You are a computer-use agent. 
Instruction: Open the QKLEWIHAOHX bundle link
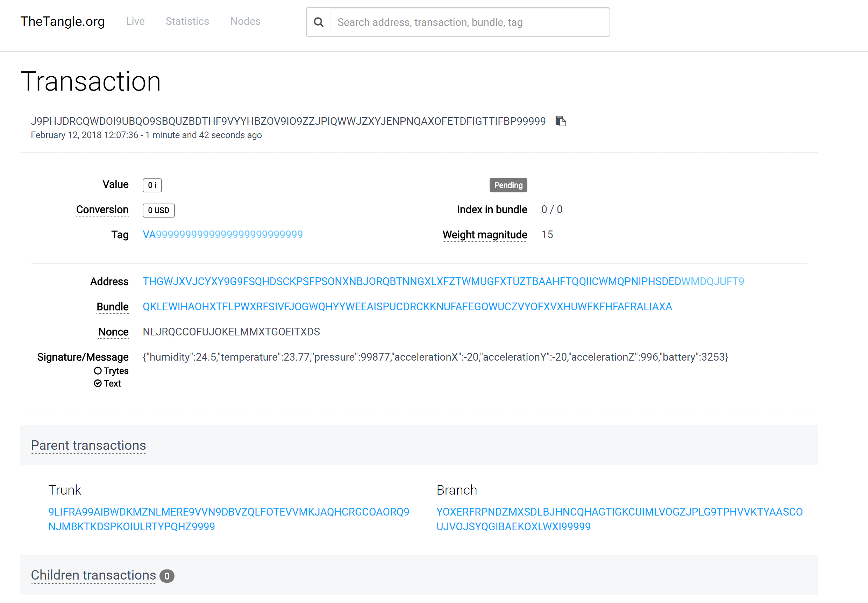click(x=407, y=307)
